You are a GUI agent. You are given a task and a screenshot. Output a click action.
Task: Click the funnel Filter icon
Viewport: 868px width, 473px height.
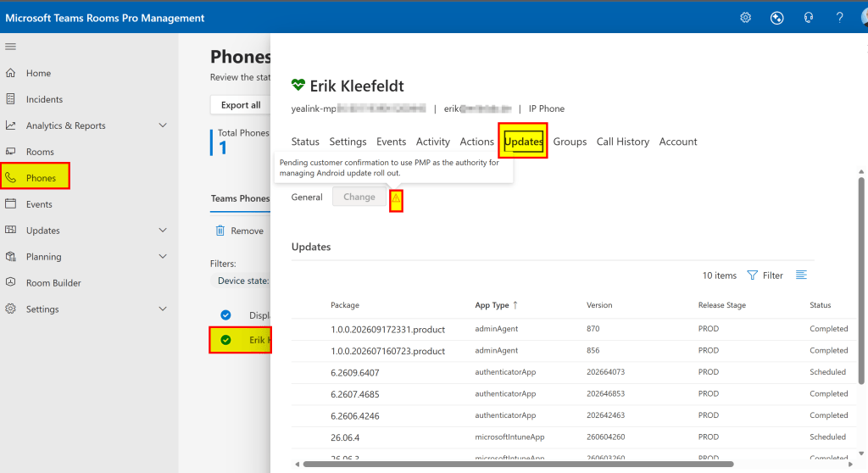[753, 275]
